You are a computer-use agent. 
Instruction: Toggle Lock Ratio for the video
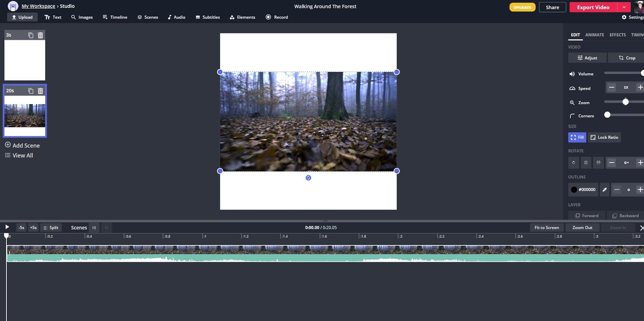coord(604,138)
